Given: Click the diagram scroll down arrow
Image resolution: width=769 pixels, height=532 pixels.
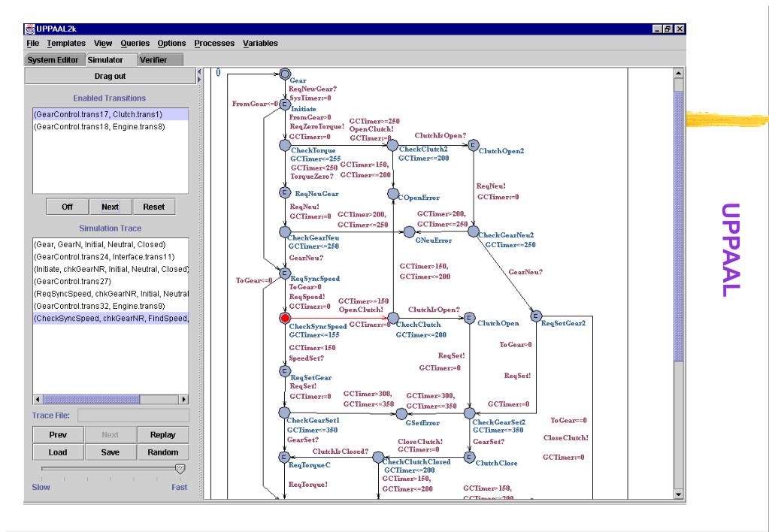Looking at the screenshot, I should point(679,494).
